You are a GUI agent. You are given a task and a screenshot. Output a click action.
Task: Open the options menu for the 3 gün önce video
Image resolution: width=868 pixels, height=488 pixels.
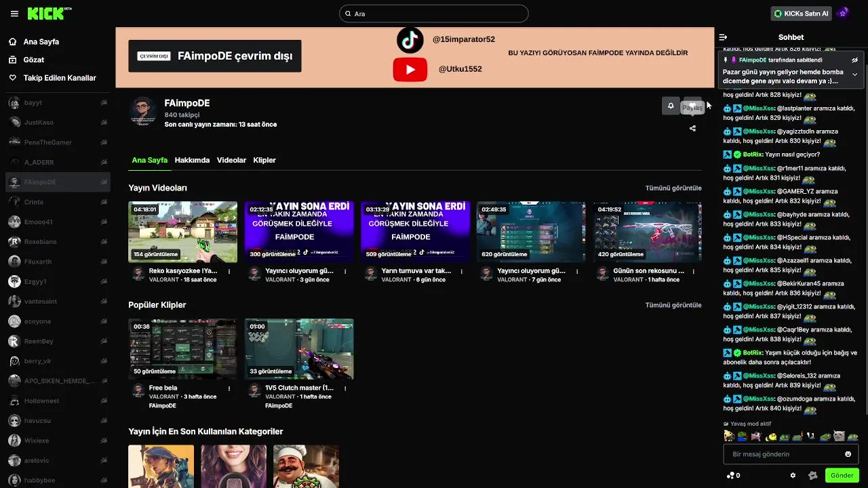pyautogui.click(x=346, y=271)
